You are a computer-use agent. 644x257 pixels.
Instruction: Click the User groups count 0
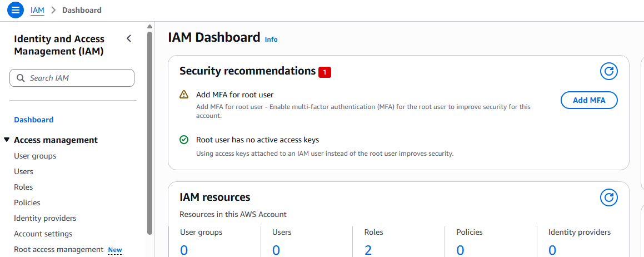(183, 250)
